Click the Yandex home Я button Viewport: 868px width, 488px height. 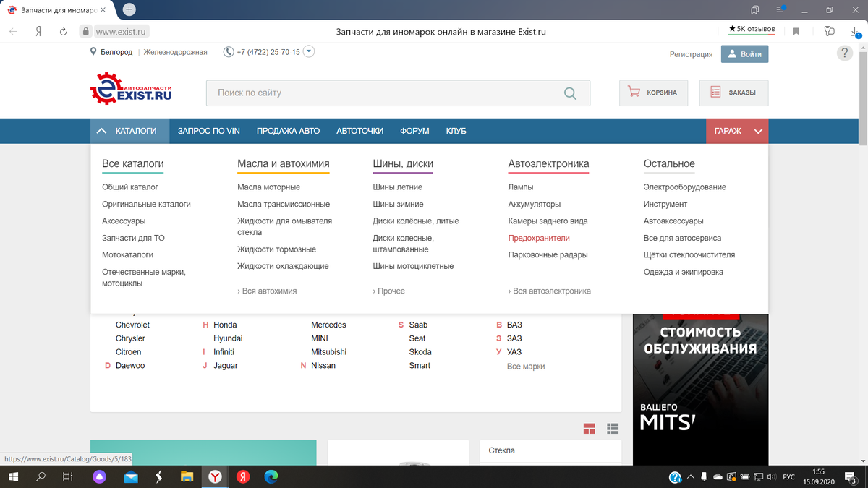click(x=38, y=31)
